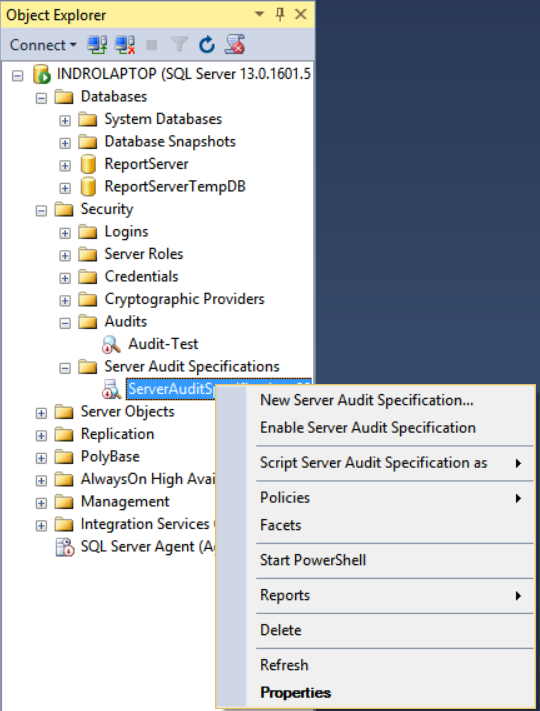The image size is (540, 711).
Task: Click the grayed-out Stop toolbar icon
Action: 151,45
